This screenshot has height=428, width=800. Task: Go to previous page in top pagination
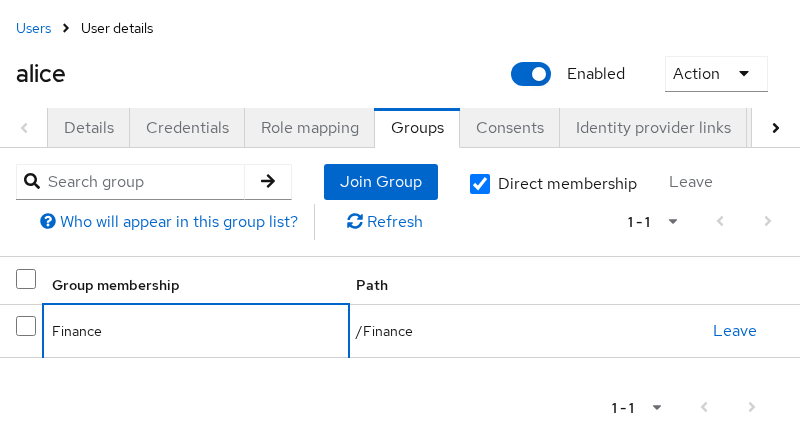pos(720,221)
